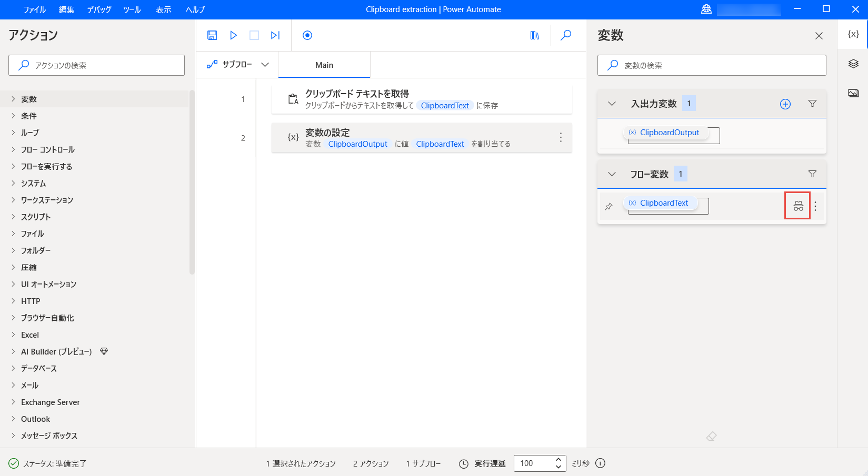Expand the 条件 action group

coord(13,116)
